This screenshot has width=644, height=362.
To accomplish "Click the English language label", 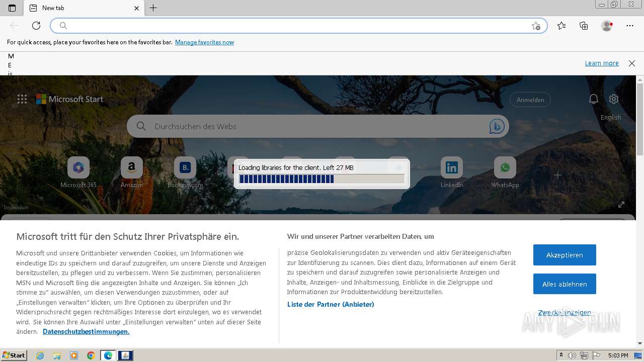I will (x=611, y=118).
